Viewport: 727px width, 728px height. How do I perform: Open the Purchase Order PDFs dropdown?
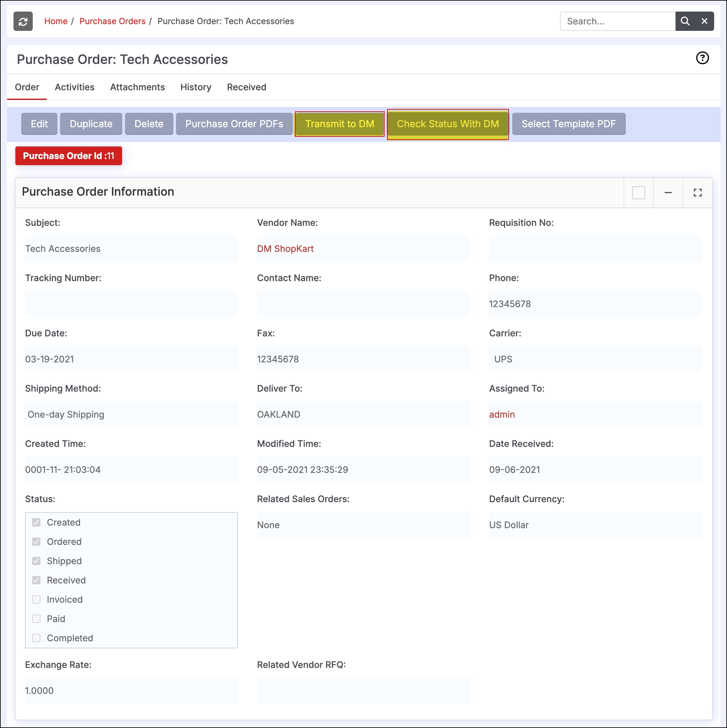[x=234, y=124]
